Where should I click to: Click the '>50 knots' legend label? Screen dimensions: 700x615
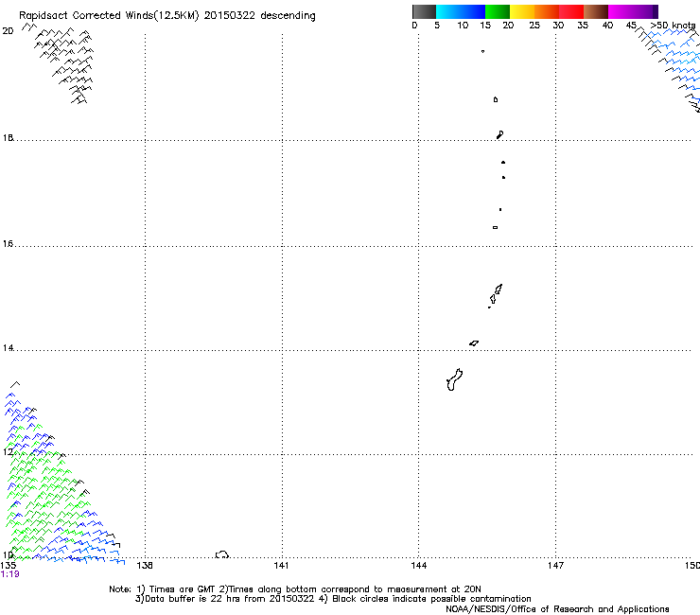point(673,26)
